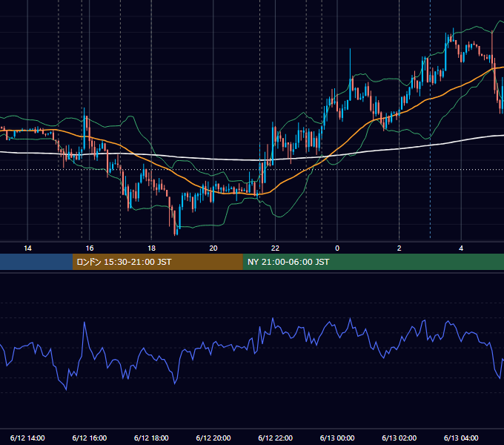Click the 18 hour label on price chart axis
The width and height of the screenshot is (504, 445).
point(151,248)
